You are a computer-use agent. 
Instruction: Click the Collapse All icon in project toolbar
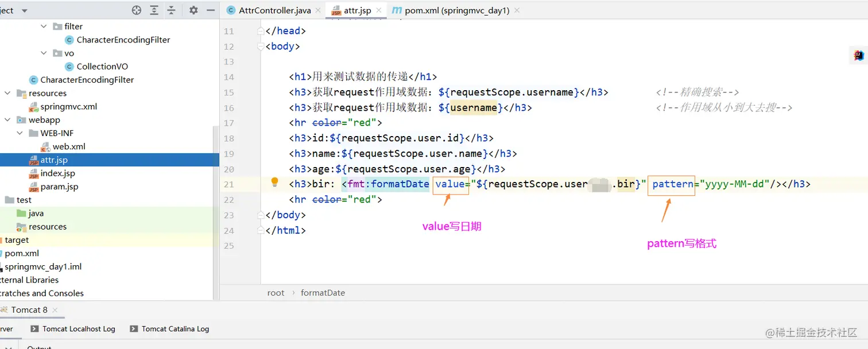[171, 10]
